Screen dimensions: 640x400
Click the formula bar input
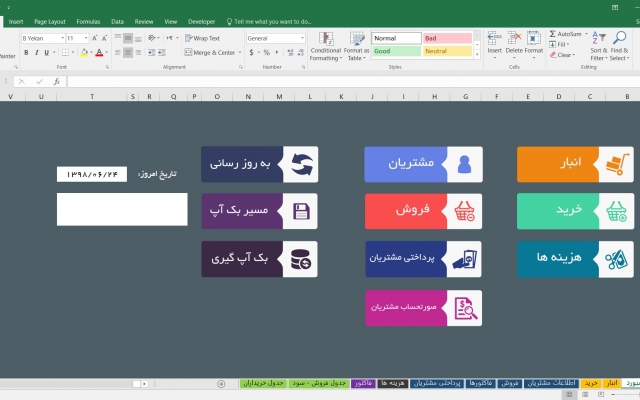tap(353, 82)
